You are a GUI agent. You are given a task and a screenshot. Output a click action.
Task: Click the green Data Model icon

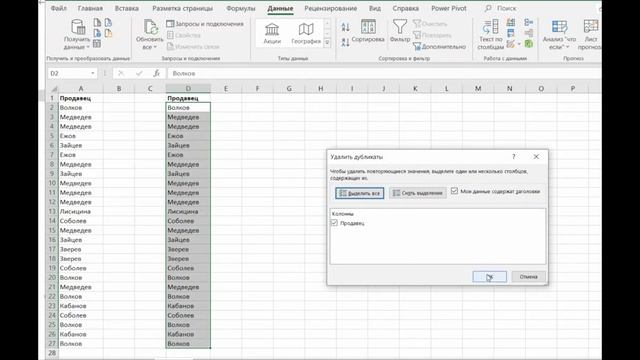pos(529,43)
